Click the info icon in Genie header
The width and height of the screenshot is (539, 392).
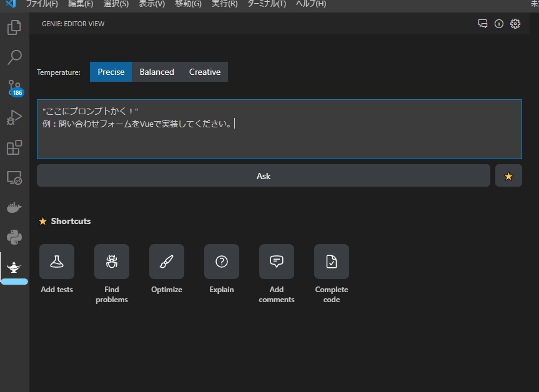click(x=499, y=24)
